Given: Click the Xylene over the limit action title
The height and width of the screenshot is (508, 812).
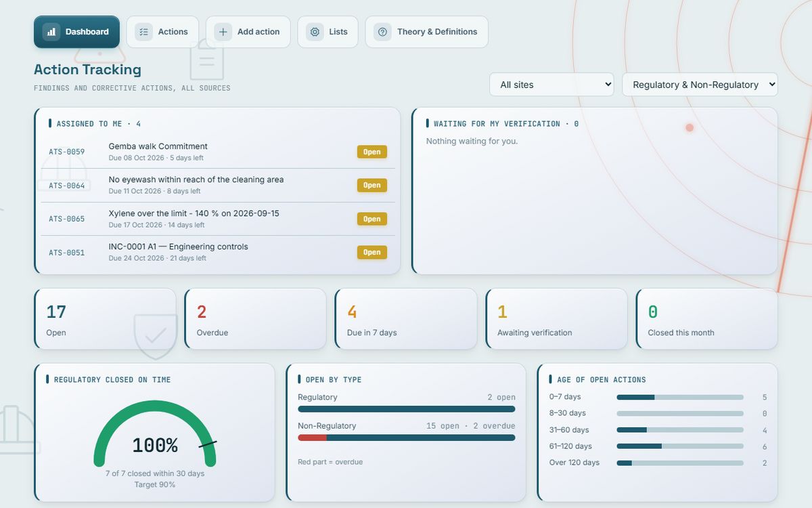Looking at the screenshot, I should 194,213.
